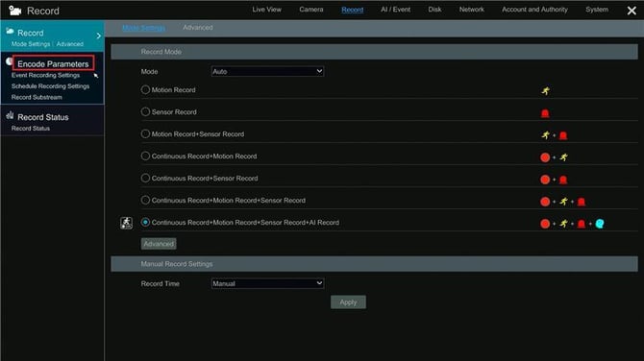Click the Apply button
Image resolution: width=644 pixels, height=361 pixels.
tap(348, 302)
